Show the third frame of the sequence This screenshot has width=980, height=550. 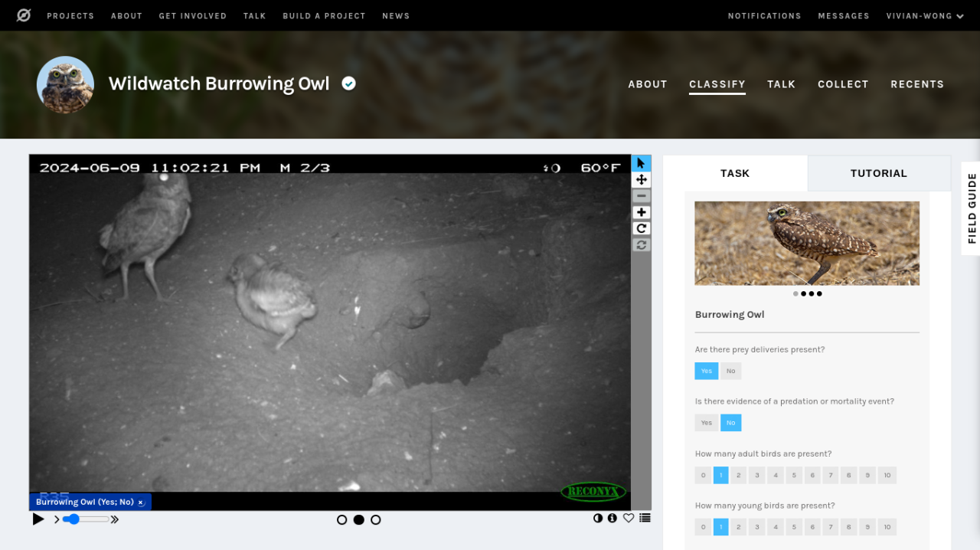pyautogui.click(x=376, y=520)
